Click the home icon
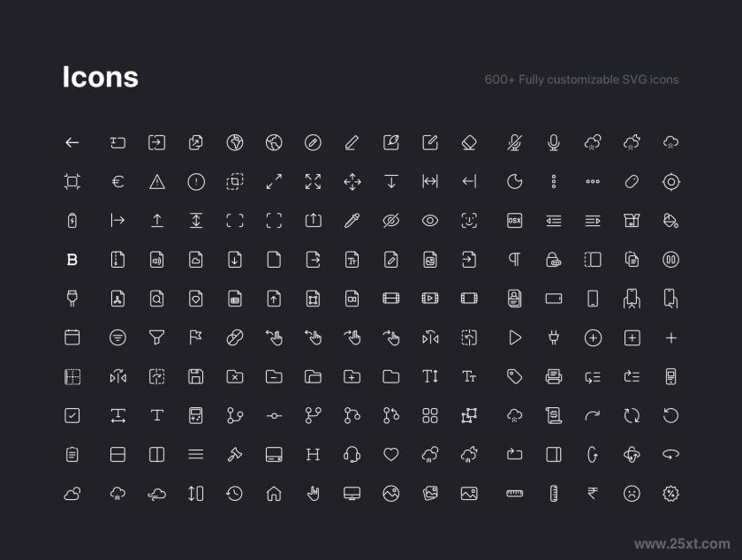Image resolution: width=742 pixels, height=560 pixels. click(274, 494)
